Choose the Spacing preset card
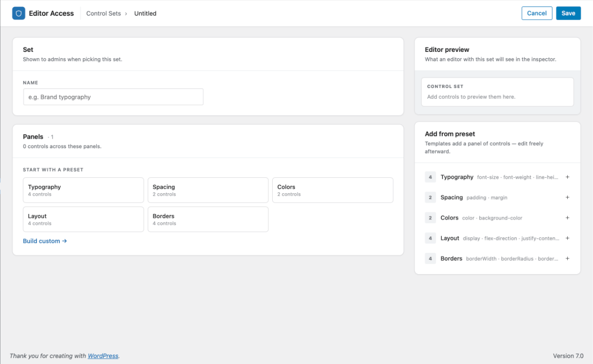Screen dimensions: 593x364 [x=208, y=190]
